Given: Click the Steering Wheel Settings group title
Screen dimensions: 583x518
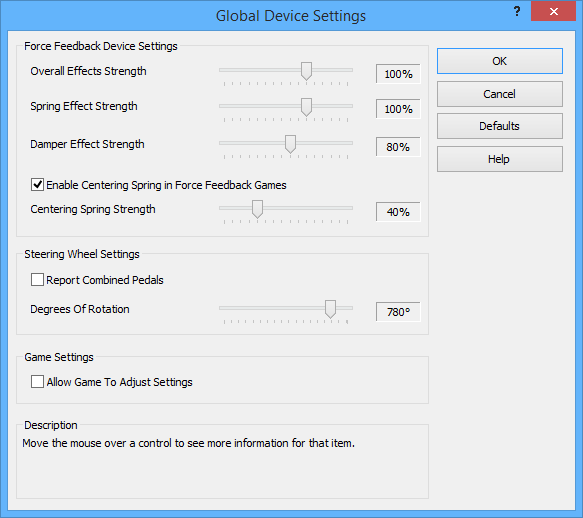Looking at the screenshot, I should [x=82, y=254].
